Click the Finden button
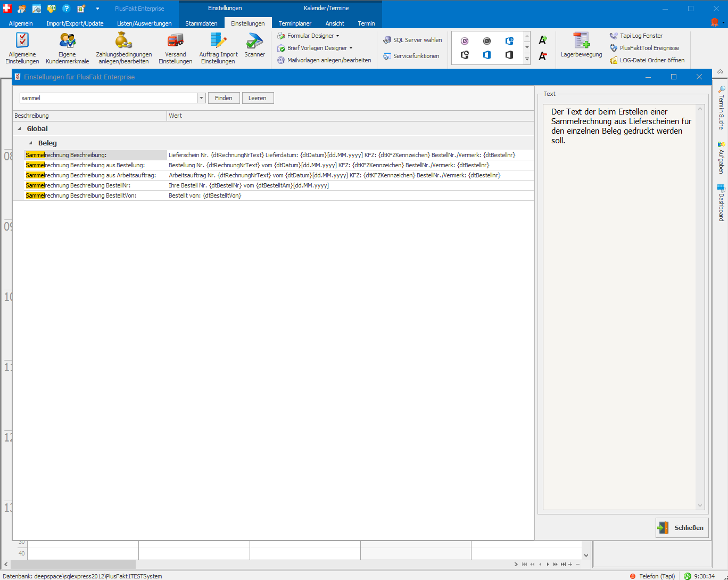The image size is (728, 580). point(224,98)
